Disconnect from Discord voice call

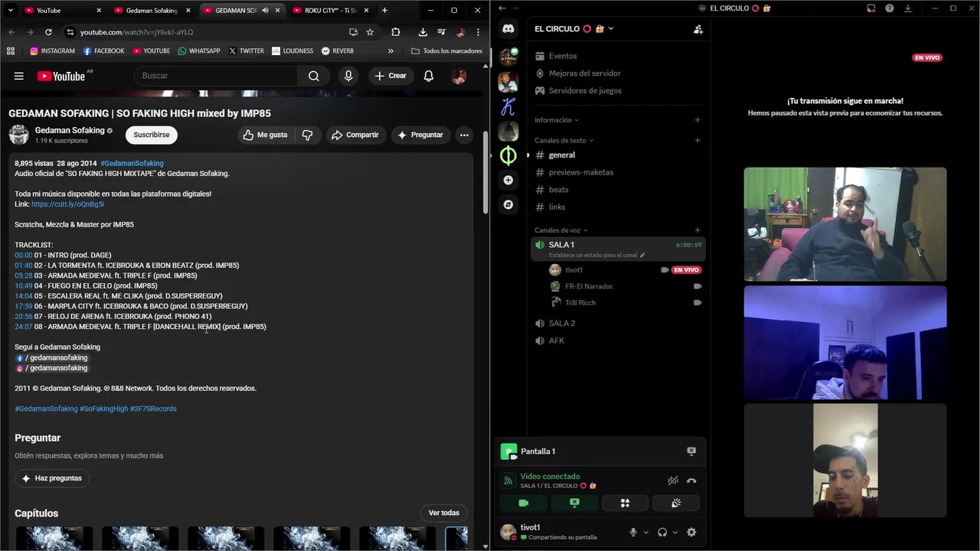(x=691, y=481)
